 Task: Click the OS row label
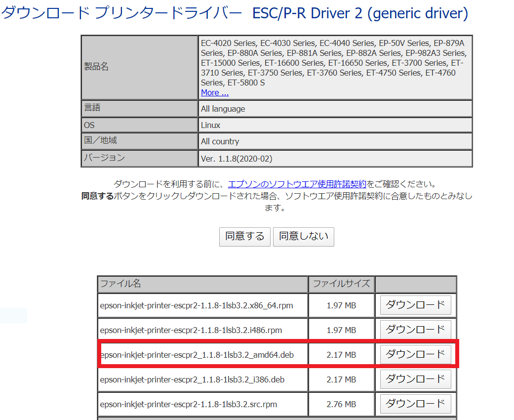coord(89,126)
